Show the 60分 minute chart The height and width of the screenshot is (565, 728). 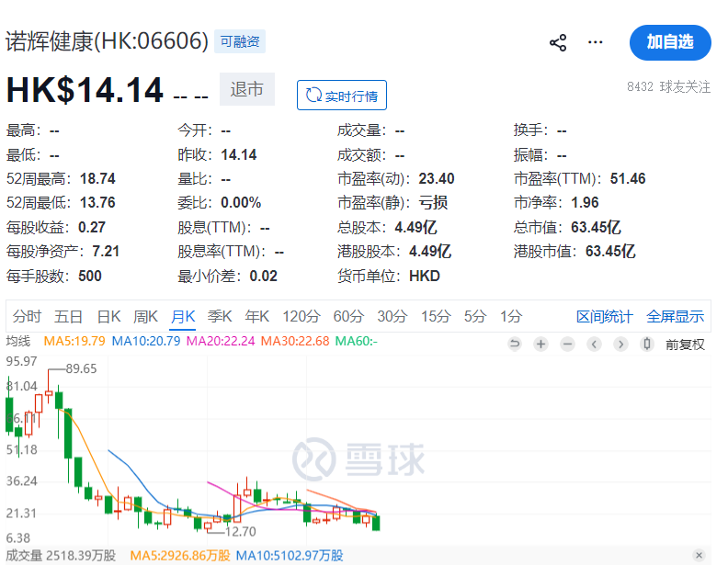348,317
